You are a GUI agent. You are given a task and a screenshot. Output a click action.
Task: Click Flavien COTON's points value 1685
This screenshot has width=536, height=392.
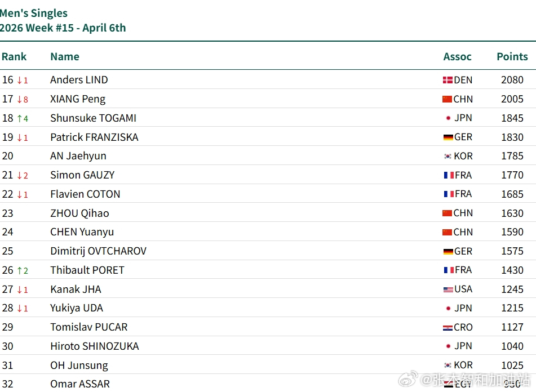tap(512, 194)
